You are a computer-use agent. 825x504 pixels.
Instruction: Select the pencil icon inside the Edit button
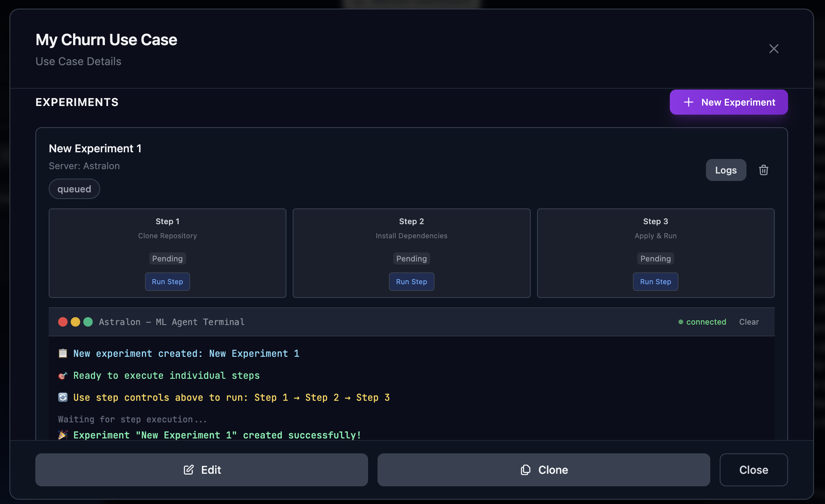(x=189, y=470)
